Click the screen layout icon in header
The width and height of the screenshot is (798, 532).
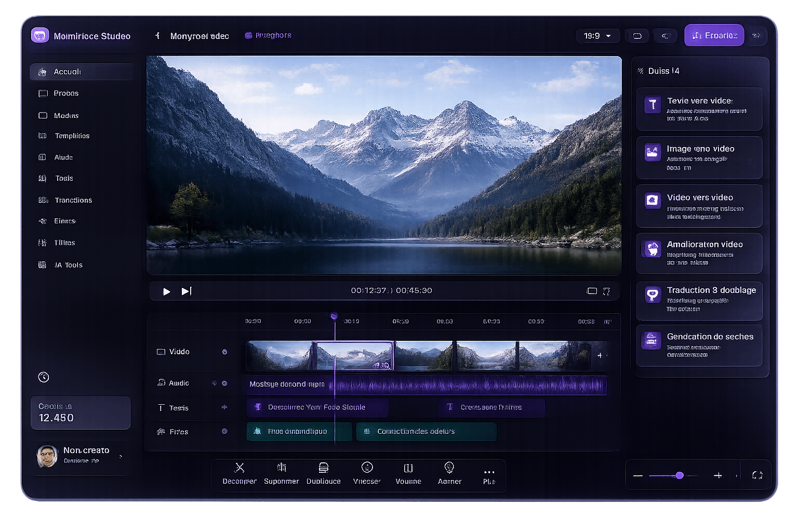coord(637,36)
